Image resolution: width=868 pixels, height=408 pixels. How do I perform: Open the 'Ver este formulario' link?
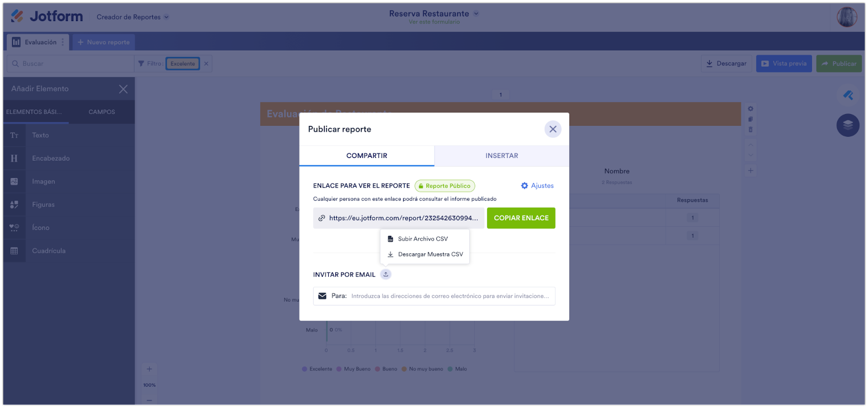tap(434, 22)
